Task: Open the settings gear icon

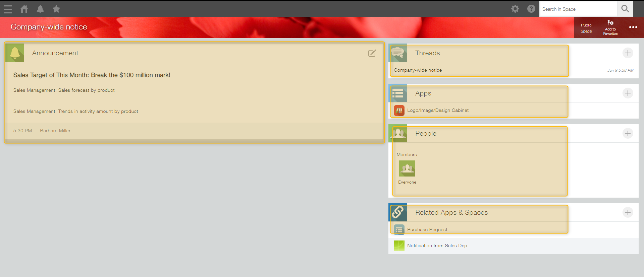Action: 515,9
